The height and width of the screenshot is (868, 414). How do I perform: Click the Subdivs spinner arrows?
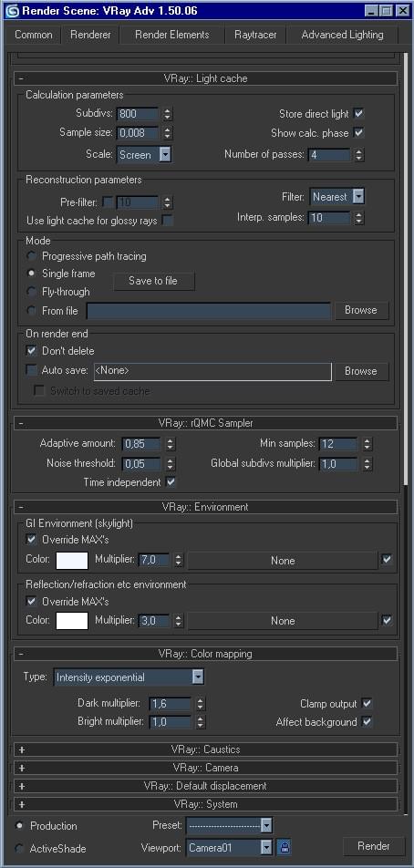click(168, 114)
